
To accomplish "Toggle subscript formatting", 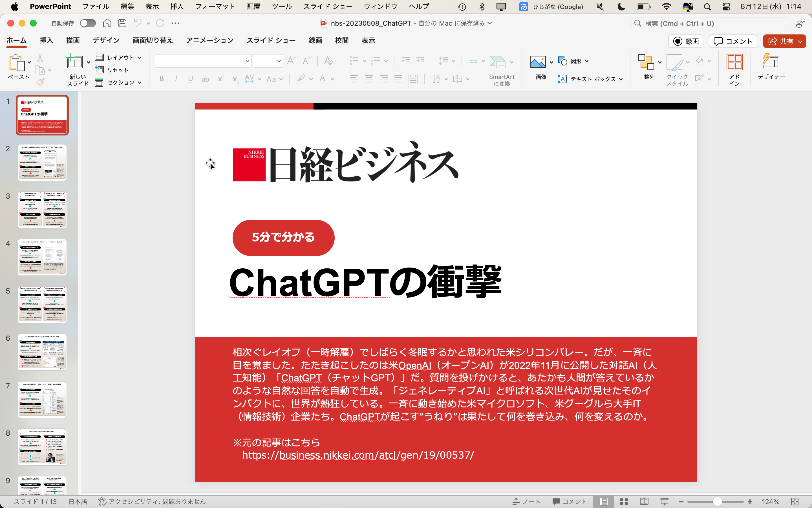I will pos(235,79).
